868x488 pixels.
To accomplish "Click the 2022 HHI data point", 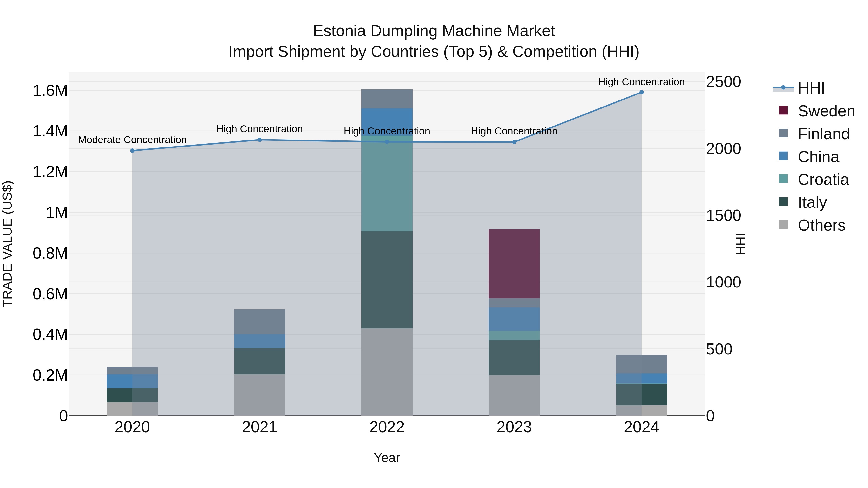I will pyautogui.click(x=387, y=142).
